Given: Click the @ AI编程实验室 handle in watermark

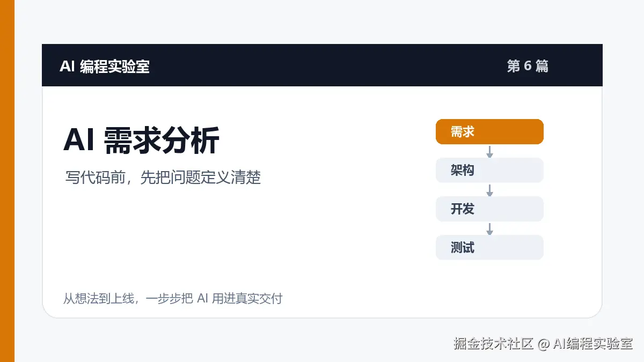Looking at the screenshot, I should pyautogui.click(x=586, y=344).
